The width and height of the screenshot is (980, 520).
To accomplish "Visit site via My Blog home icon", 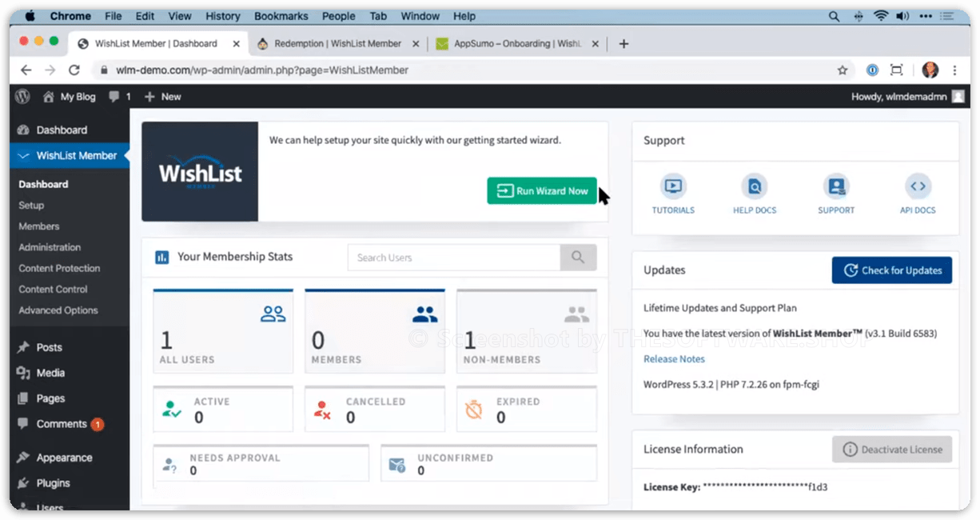I will 69,96.
